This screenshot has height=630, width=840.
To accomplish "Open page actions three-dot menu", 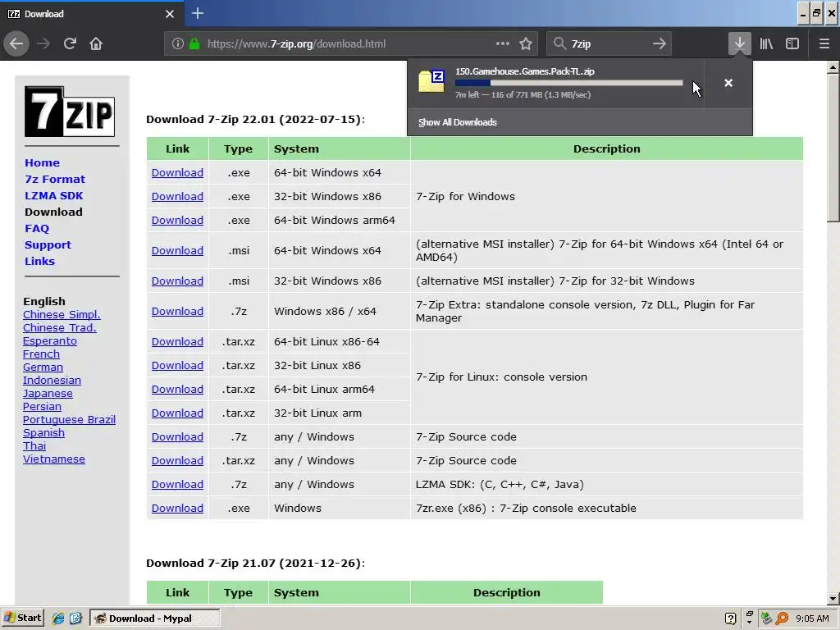I will pyautogui.click(x=503, y=43).
